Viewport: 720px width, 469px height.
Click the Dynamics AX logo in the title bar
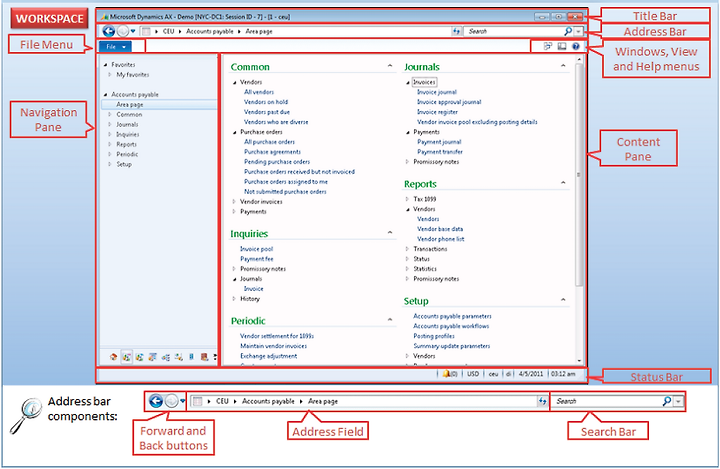pyautogui.click(x=104, y=17)
